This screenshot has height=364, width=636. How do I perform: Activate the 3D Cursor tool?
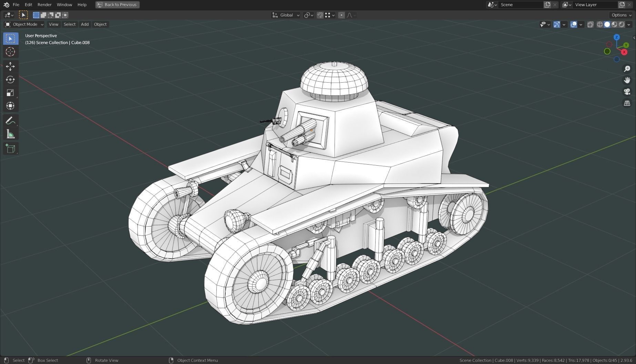point(10,52)
